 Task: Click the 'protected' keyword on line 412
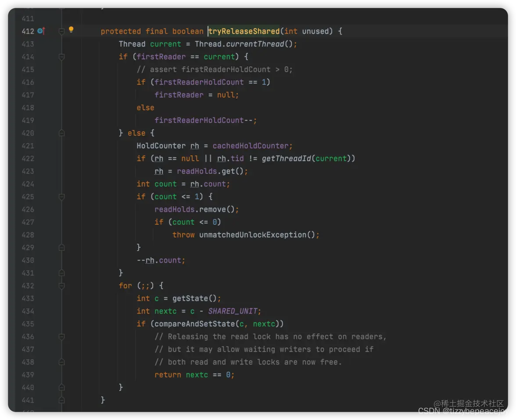[121, 31]
